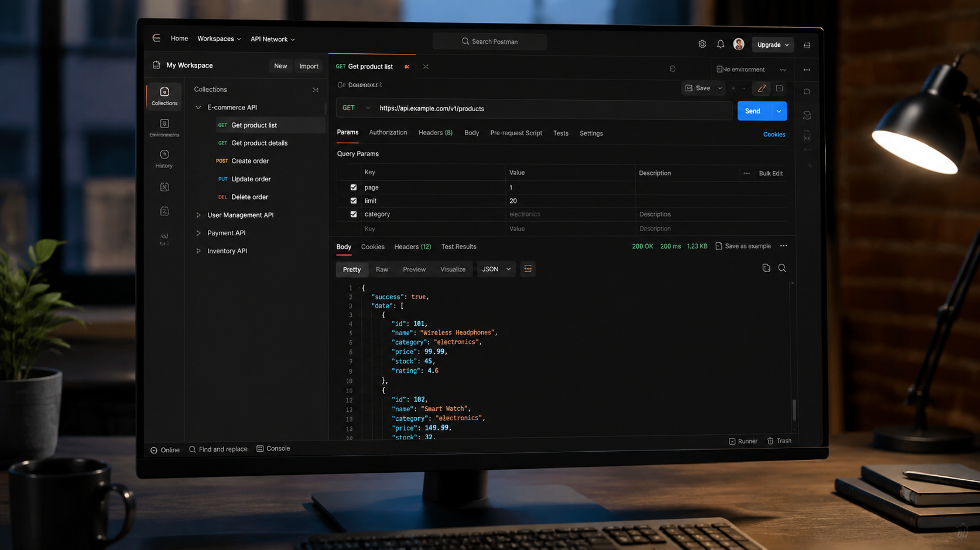
Task: Open the Runner from status bar
Action: pyautogui.click(x=743, y=441)
